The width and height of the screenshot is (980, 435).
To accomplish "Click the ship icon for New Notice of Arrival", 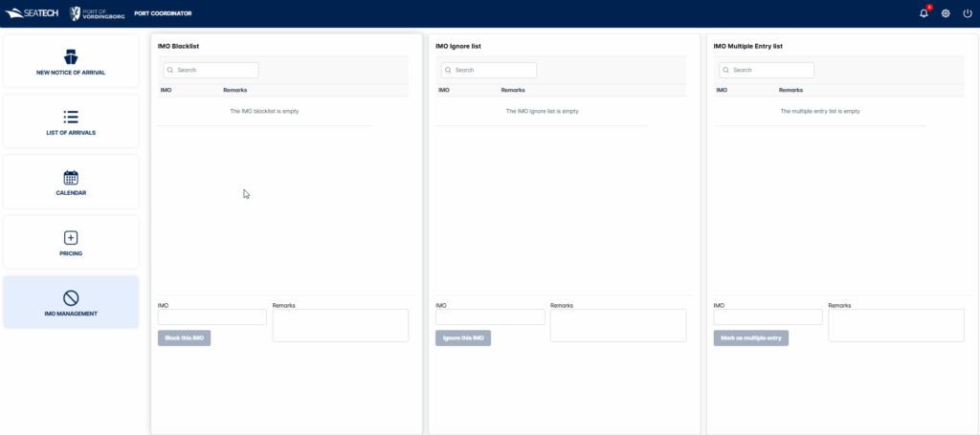I will click(71, 56).
